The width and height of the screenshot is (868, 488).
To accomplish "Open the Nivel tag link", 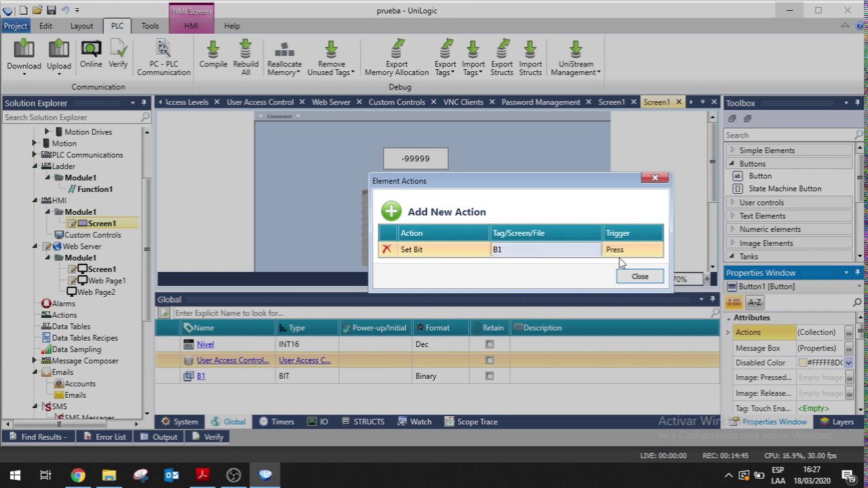I will 205,344.
